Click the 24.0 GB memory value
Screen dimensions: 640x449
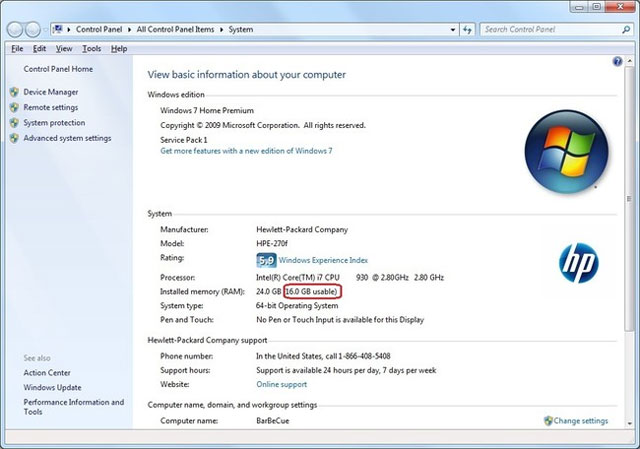tap(269, 291)
